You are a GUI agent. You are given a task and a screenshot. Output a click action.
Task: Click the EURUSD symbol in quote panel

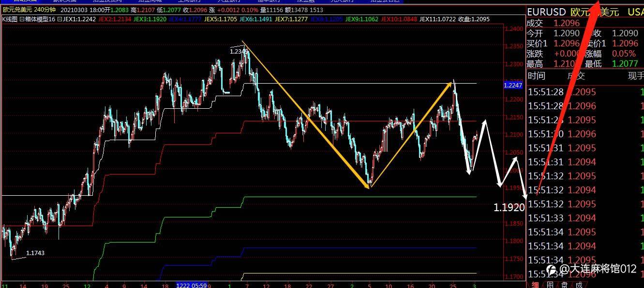point(546,13)
